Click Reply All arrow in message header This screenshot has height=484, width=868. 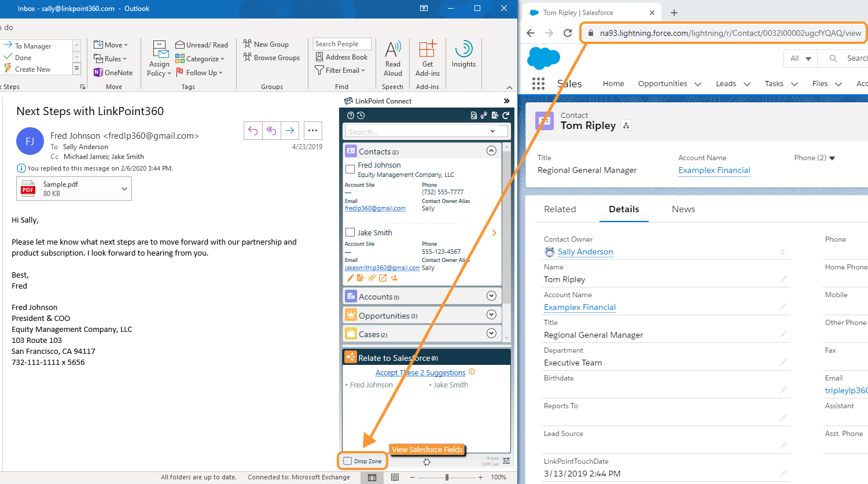(271, 131)
